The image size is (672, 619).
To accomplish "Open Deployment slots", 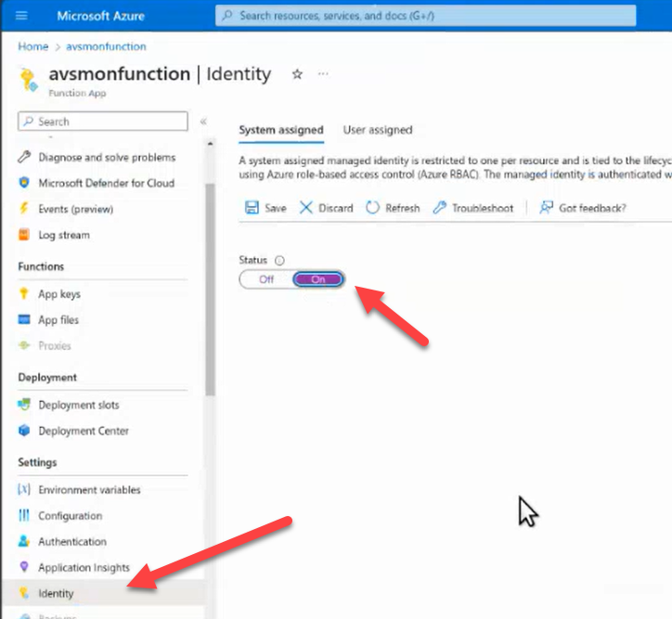I will click(x=78, y=405).
